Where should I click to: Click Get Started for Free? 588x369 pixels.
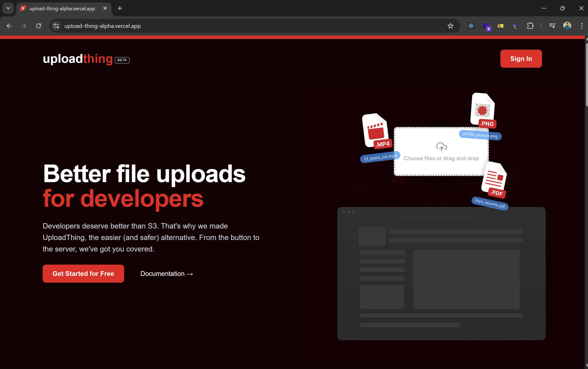83,274
